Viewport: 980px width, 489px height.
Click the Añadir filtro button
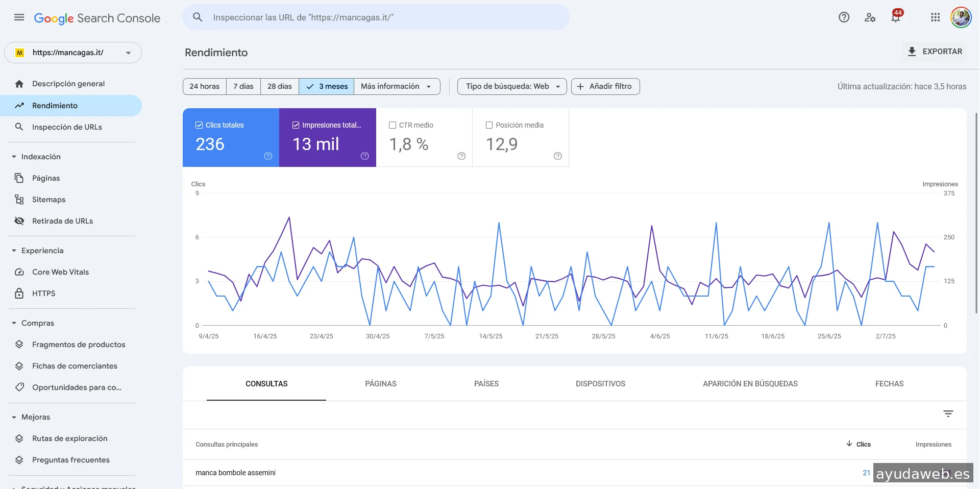click(x=605, y=86)
